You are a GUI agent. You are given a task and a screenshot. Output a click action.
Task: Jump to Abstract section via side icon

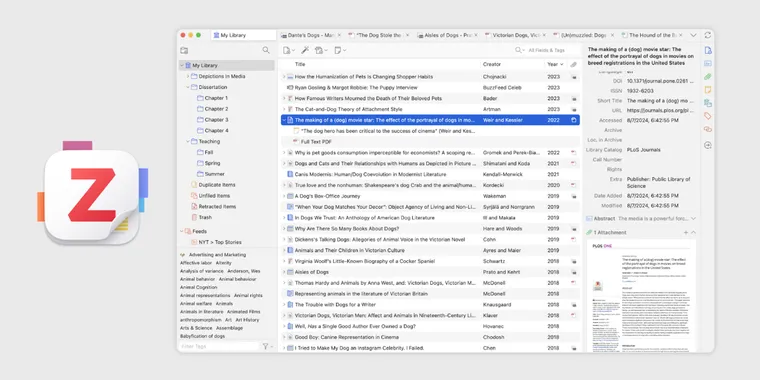pos(708,63)
